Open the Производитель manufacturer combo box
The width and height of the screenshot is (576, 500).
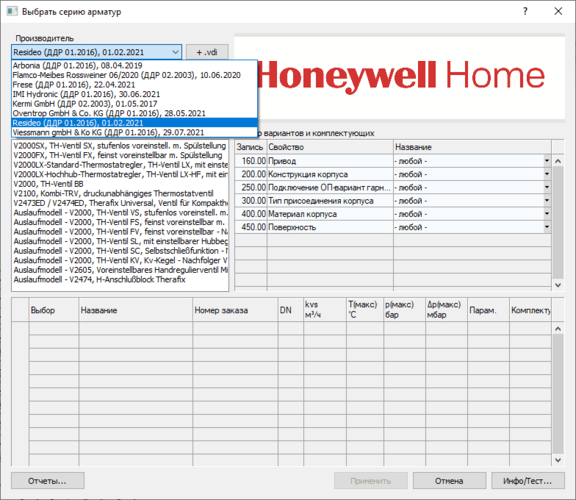pos(97,52)
